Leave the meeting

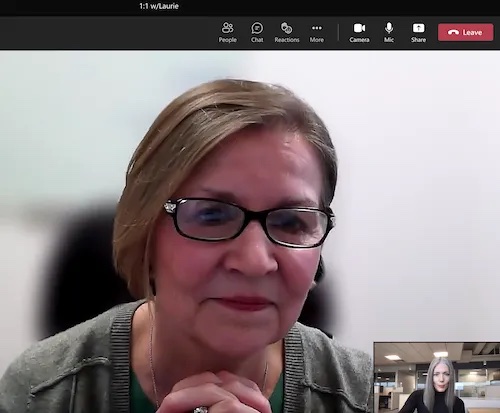click(466, 32)
